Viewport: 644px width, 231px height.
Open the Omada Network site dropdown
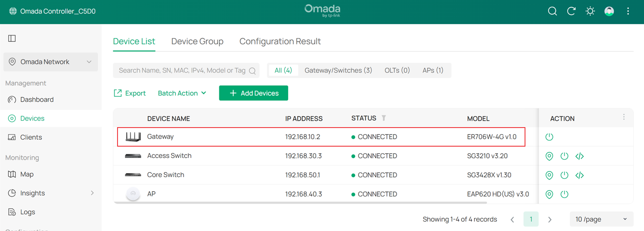[51, 62]
